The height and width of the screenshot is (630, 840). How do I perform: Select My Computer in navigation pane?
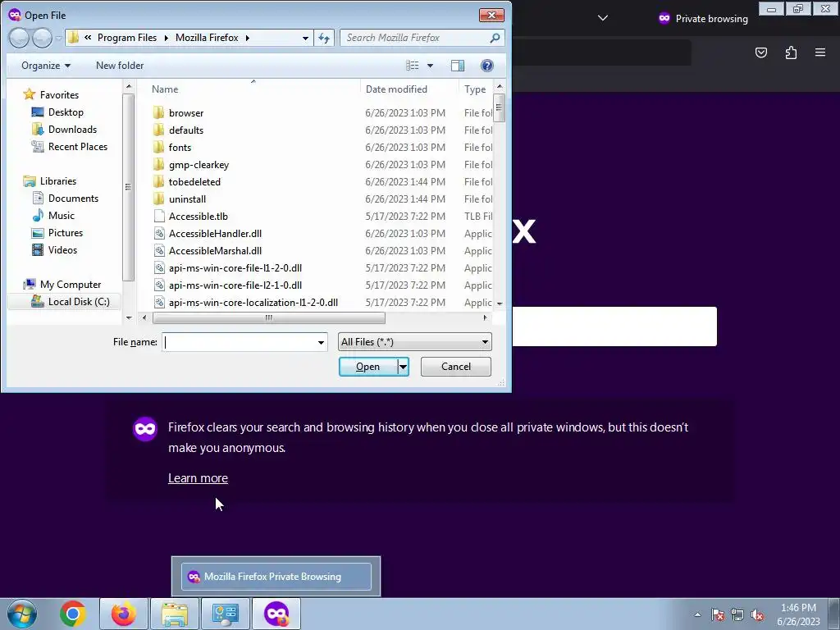point(70,285)
